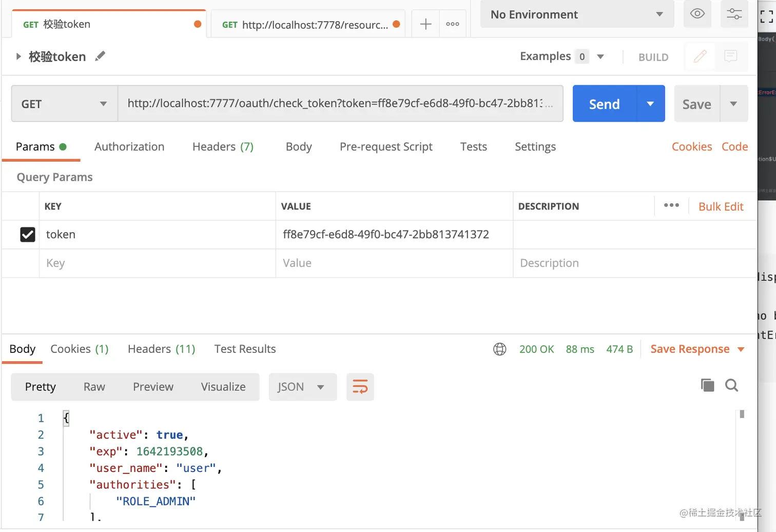Open the GET method dropdown

[64, 104]
